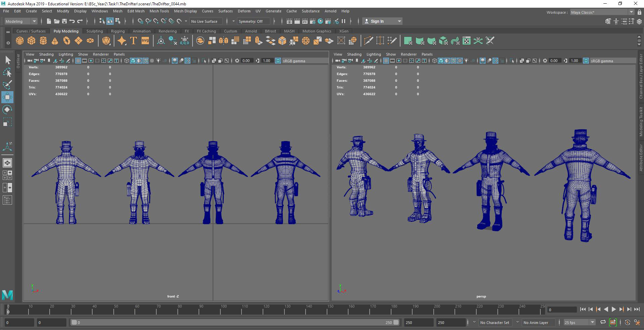Toggle the loop playback button
Screen dimensions: 644x330
click(x=603, y=322)
